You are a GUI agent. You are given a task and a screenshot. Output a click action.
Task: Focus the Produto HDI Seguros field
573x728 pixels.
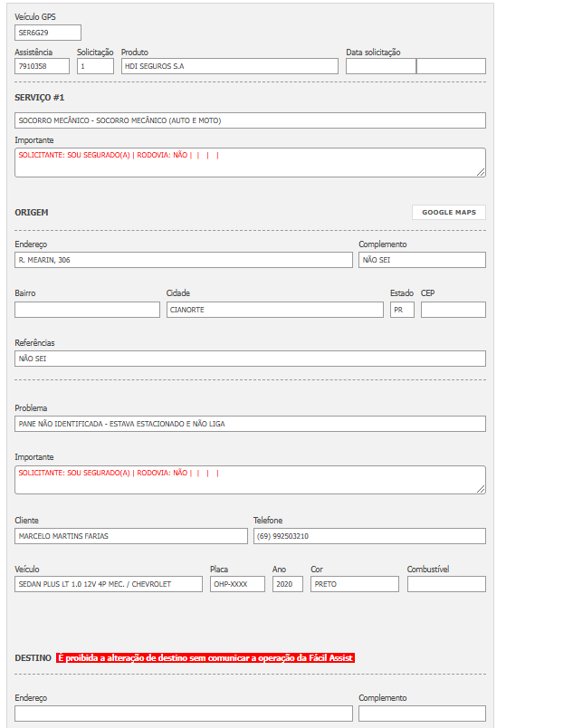pyautogui.click(x=229, y=66)
